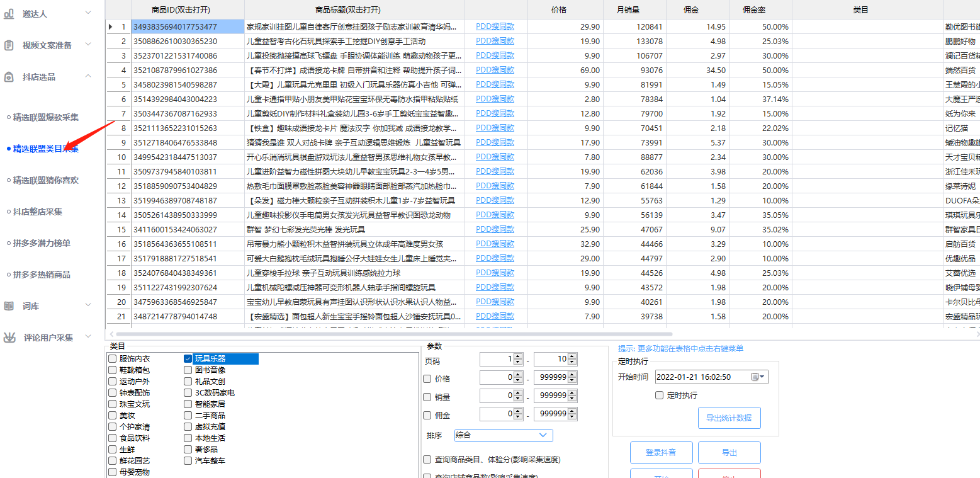Screen dimensions: 980x478
Task: Click the 词库 book icon
Action: (x=9, y=306)
